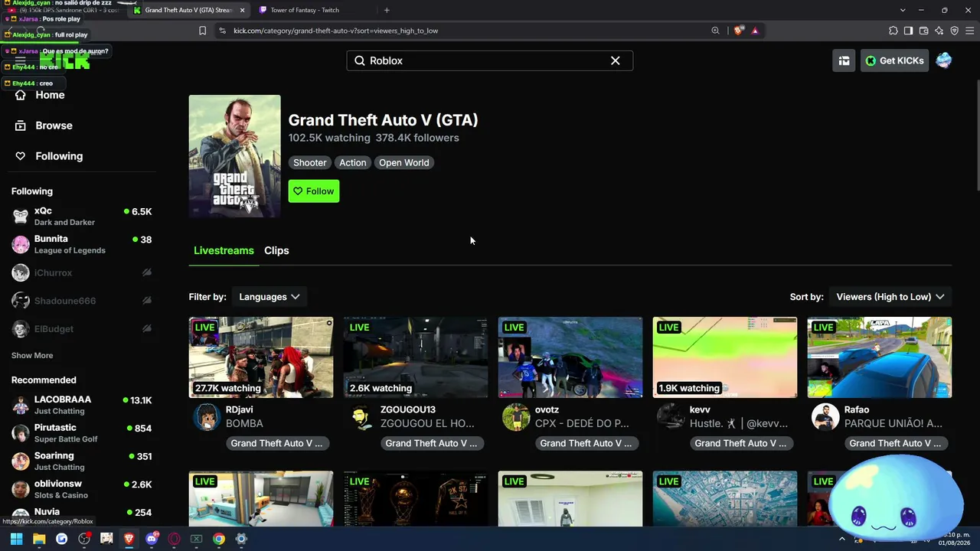Open the Brave Shields lion icon

pyautogui.click(x=738, y=31)
